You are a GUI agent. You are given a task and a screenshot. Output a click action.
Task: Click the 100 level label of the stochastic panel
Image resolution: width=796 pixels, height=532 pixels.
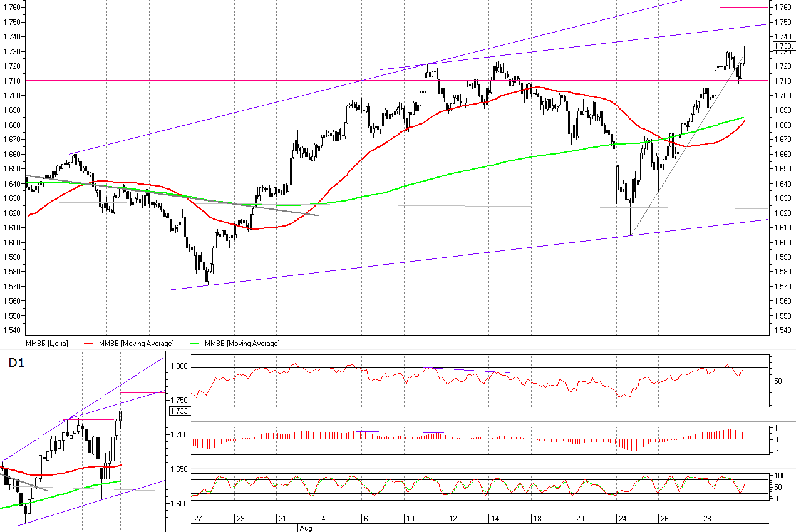click(x=780, y=476)
